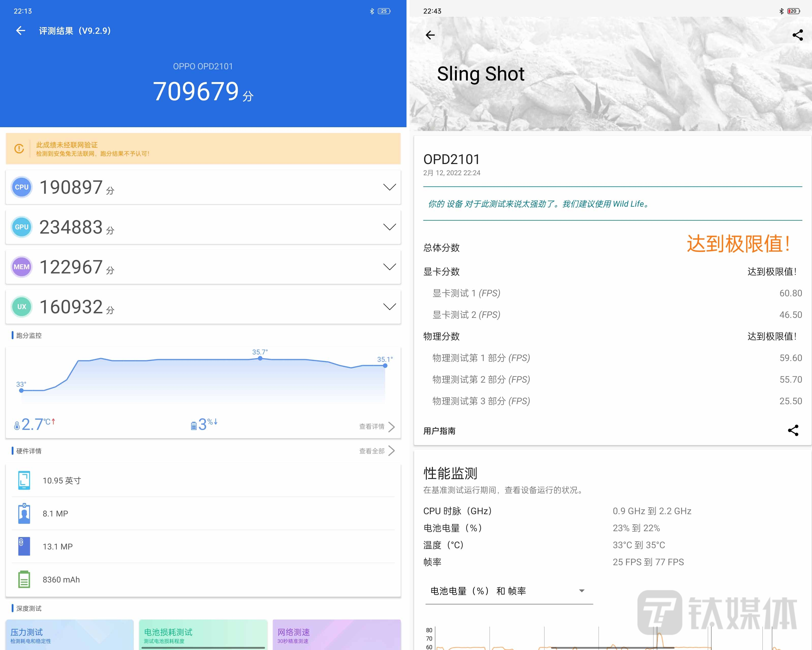Image resolution: width=812 pixels, height=650 pixels.
Task: Expand the CPU score details
Action: (389, 187)
